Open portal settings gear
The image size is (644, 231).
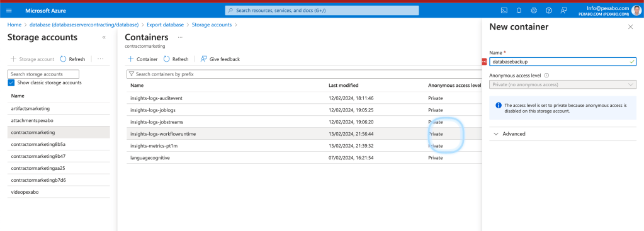pos(533,11)
